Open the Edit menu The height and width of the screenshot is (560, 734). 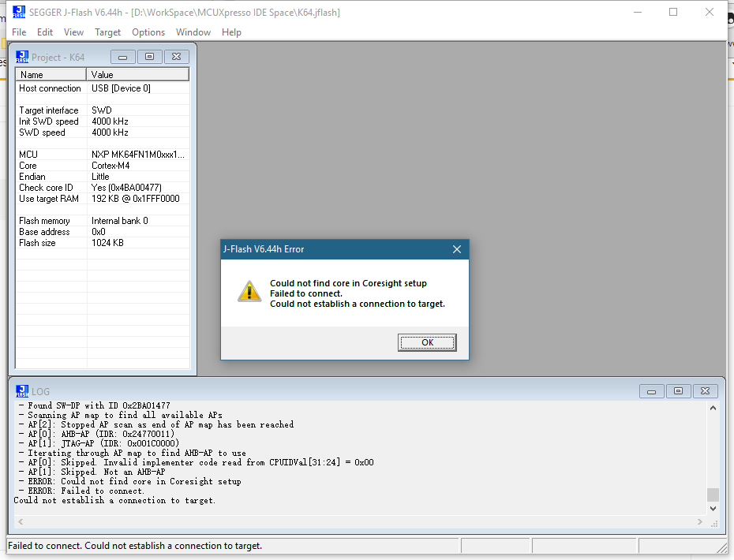click(x=45, y=32)
